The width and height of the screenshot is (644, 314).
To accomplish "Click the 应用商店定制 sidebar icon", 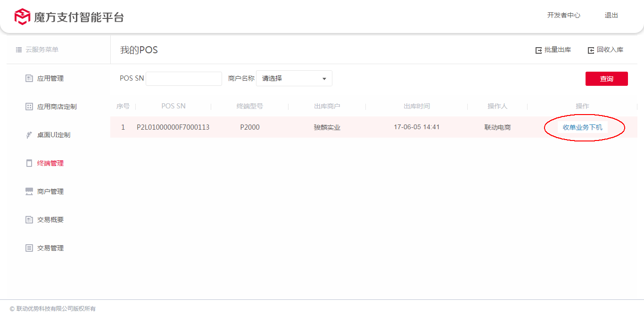I will (x=29, y=107).
